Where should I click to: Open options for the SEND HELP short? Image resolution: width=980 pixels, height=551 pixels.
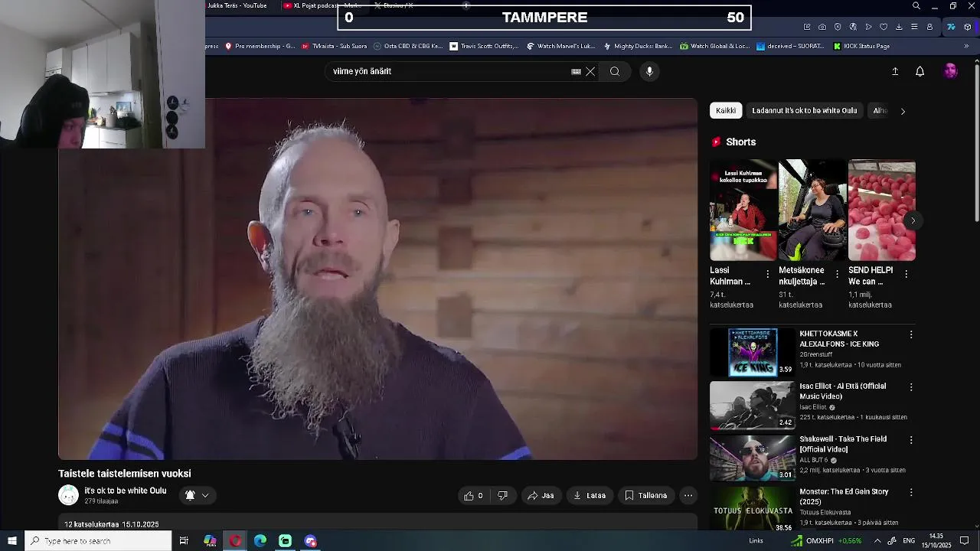coord(906,274)
